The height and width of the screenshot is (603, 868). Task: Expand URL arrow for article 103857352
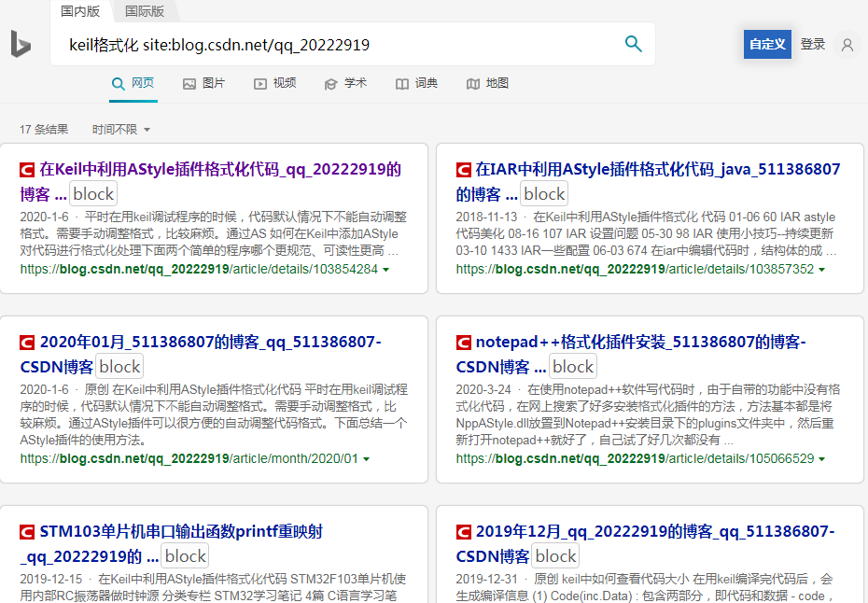(821, 270)
